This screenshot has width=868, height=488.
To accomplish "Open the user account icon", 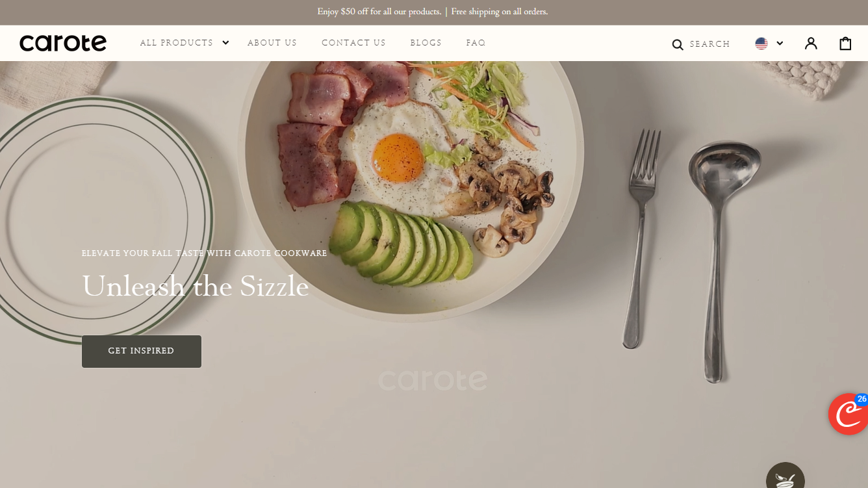I will pyautogui.click(x=811, y=43).
